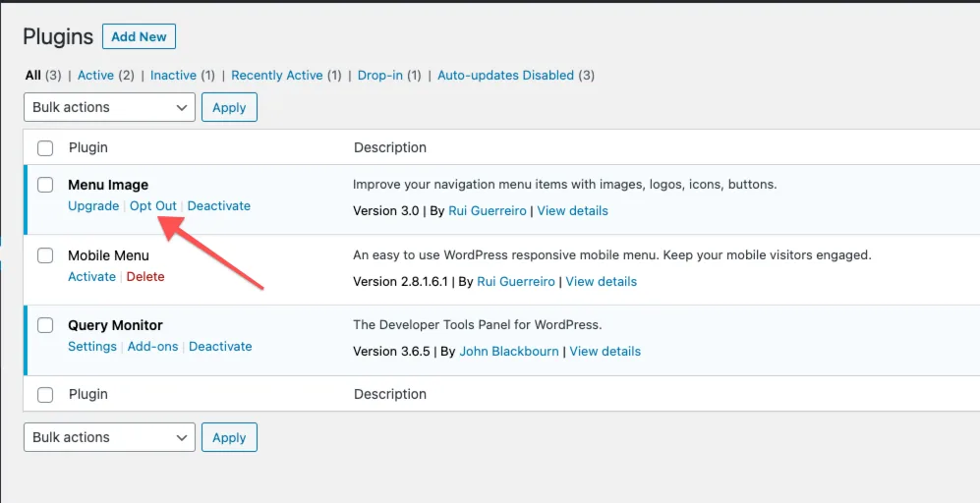Tick the select-all checkbox in table footer

[45, 395]
